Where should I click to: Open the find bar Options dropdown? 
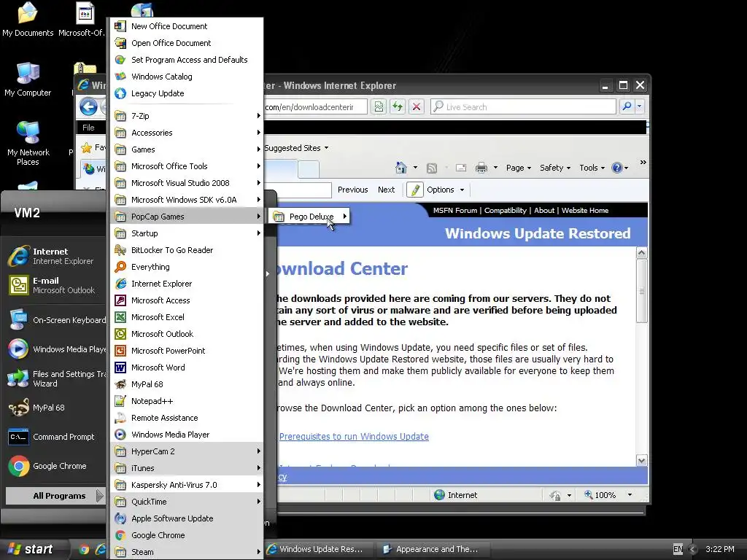pos(446,190)
